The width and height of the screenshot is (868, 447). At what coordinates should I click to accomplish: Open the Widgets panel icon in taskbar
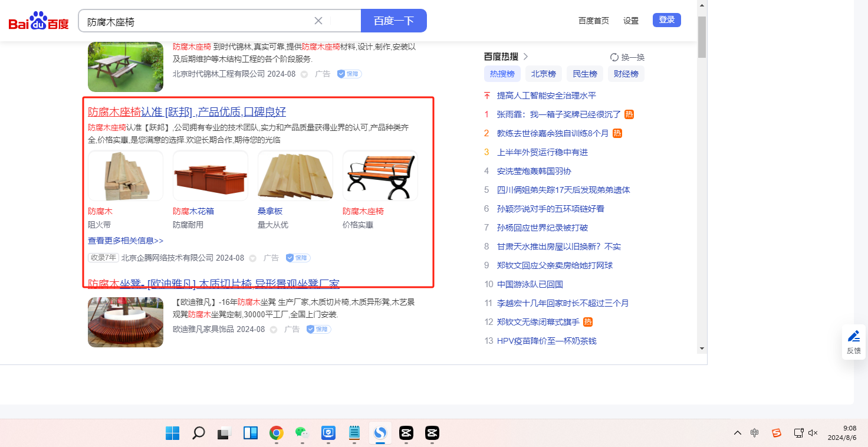tap(250, 433)
